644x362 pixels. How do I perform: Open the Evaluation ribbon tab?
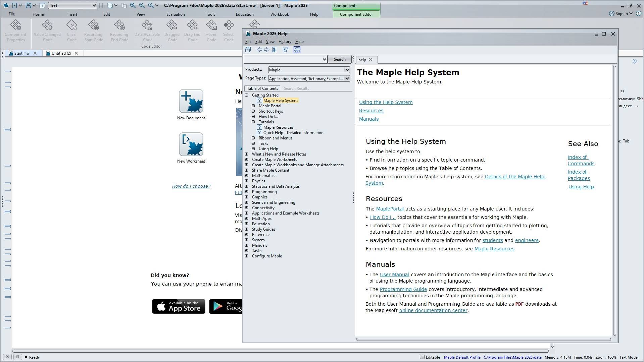click(x=176, y=14)
